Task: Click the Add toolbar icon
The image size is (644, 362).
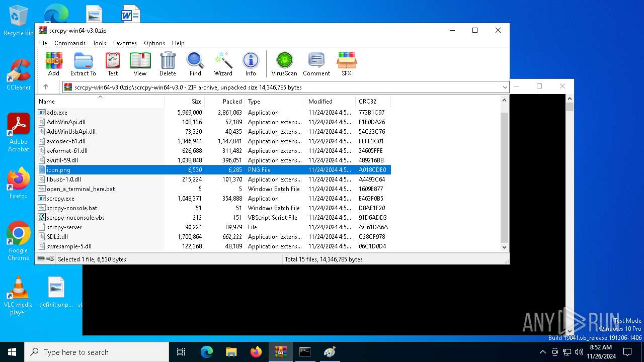Action: pyautogui.click(x=54, y=64)
